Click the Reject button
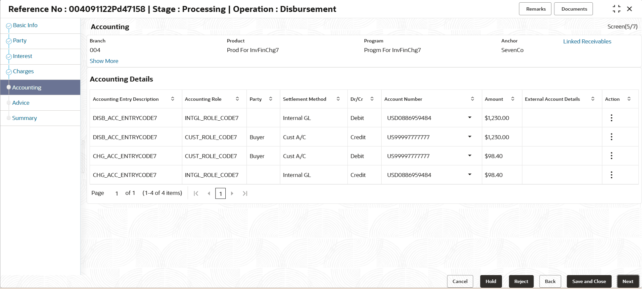The image size is (644, 289). 521,281
